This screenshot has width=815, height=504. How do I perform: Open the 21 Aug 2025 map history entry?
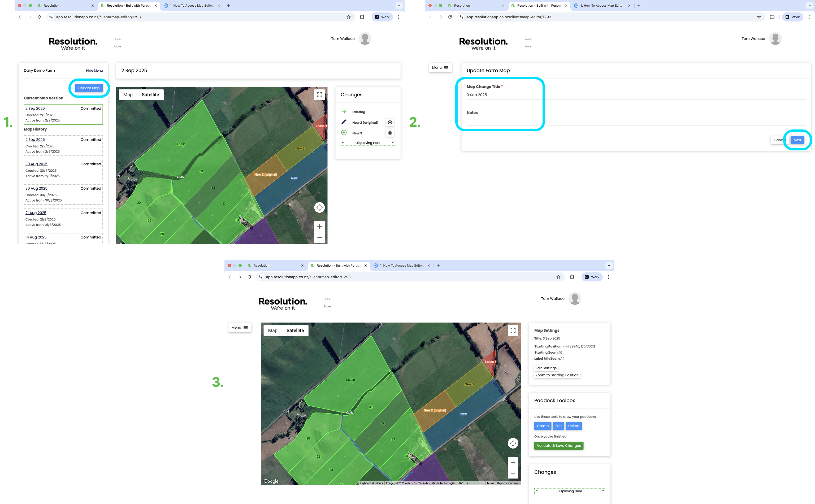(x=36, y=213)
